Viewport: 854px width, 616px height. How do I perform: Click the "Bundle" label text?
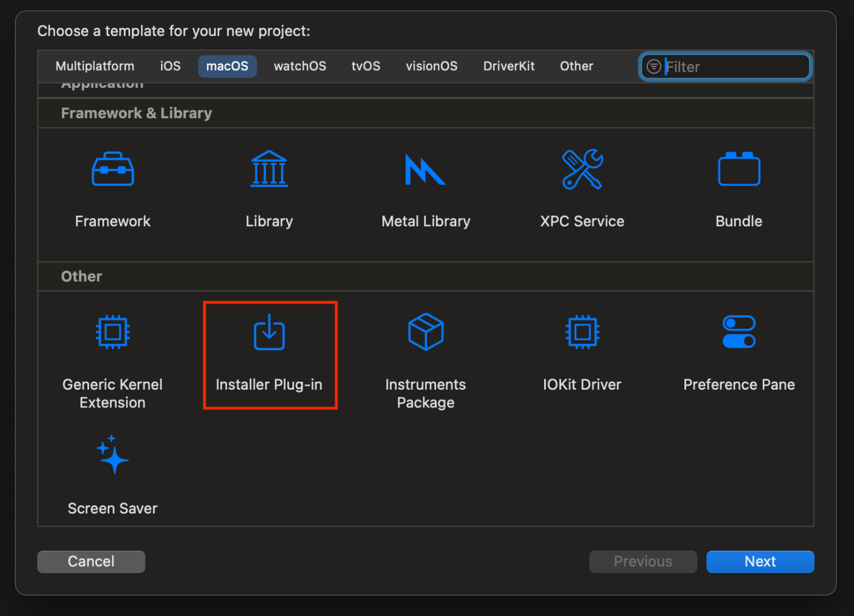[x=739, y=221]
